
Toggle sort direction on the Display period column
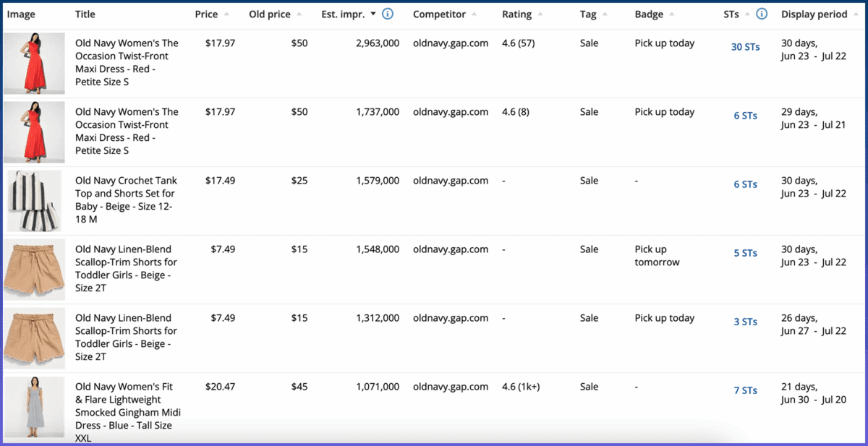point(856,13)
